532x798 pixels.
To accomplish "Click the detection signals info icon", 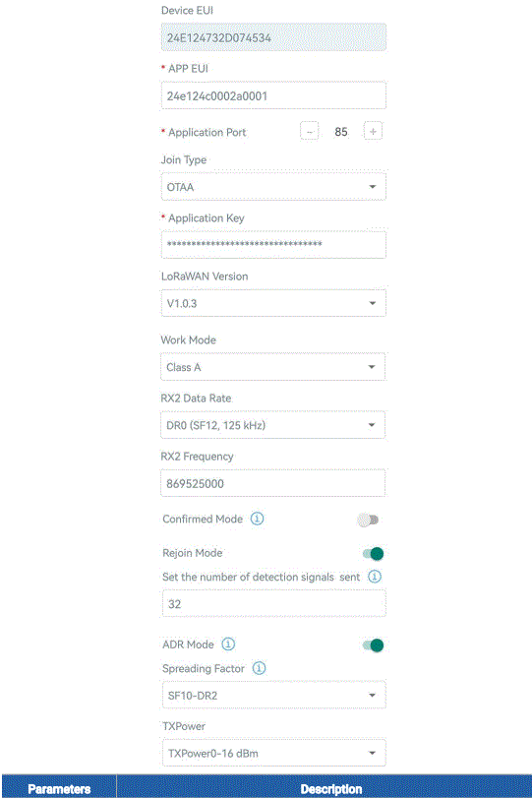I will point(375,577).
